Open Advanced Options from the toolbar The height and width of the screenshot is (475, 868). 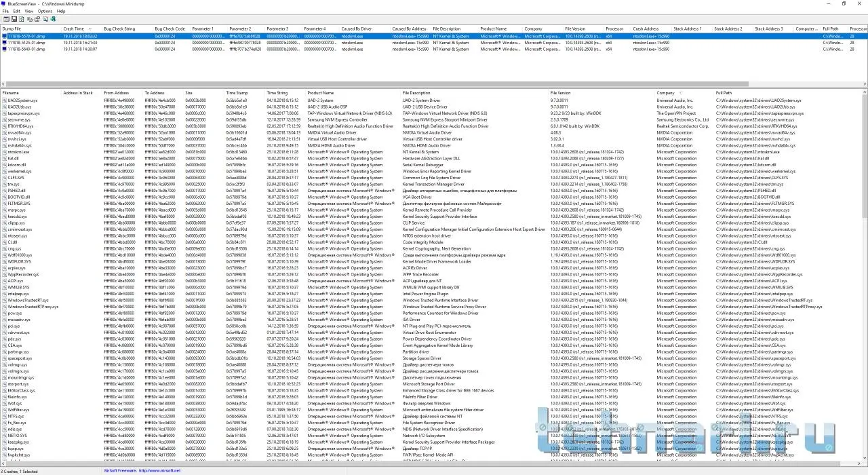coord(6,19)
